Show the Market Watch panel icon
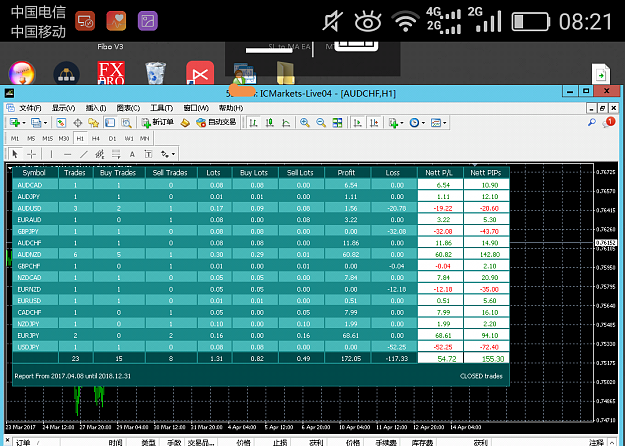Screen dimensions: 625x446 tap(61, 123)
